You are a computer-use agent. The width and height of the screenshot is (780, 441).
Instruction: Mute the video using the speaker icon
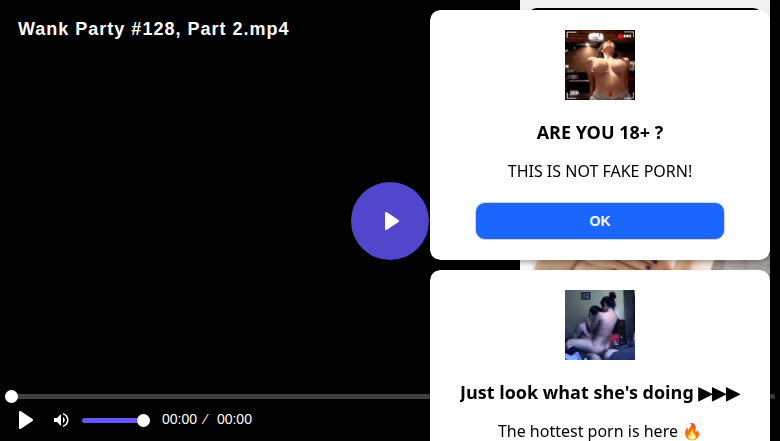61,420
